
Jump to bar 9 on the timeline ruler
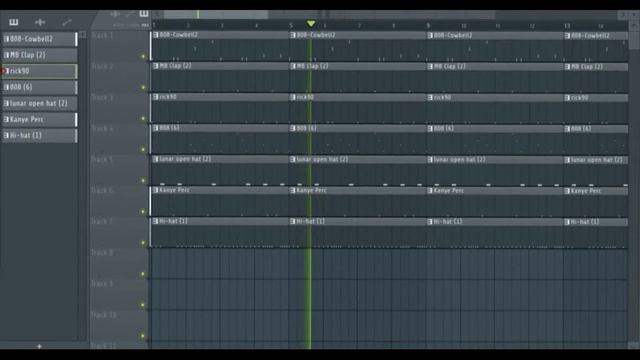(x=428, y=26)
